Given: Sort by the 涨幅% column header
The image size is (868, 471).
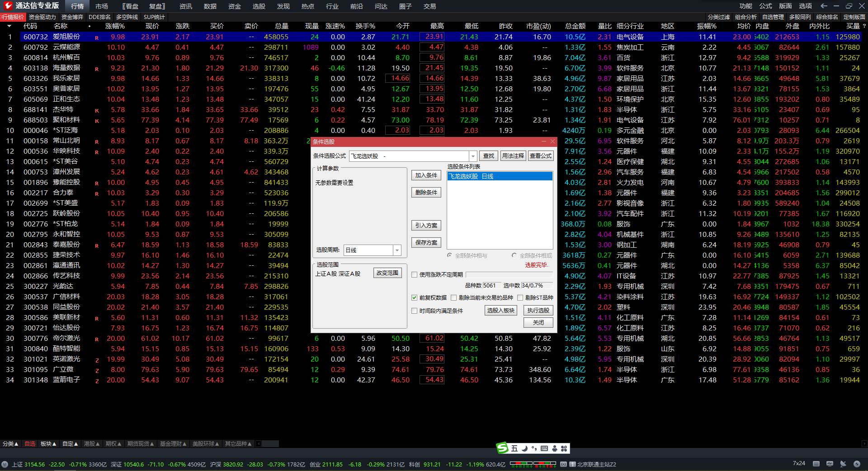Looking at the screenshot, I should coord(115,26).
